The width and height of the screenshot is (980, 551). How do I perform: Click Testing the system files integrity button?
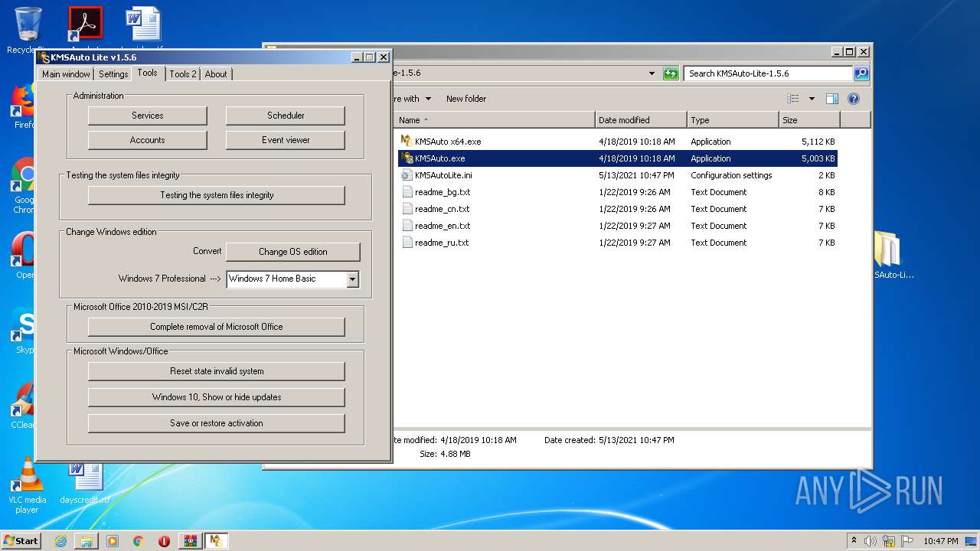click(x=217, y=195)
